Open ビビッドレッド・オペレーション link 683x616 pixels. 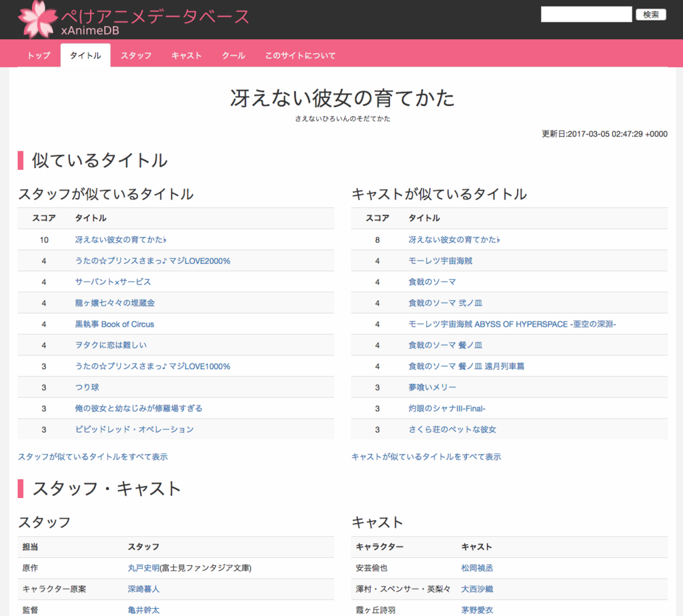pyautogui.click(x=134, y=429)
